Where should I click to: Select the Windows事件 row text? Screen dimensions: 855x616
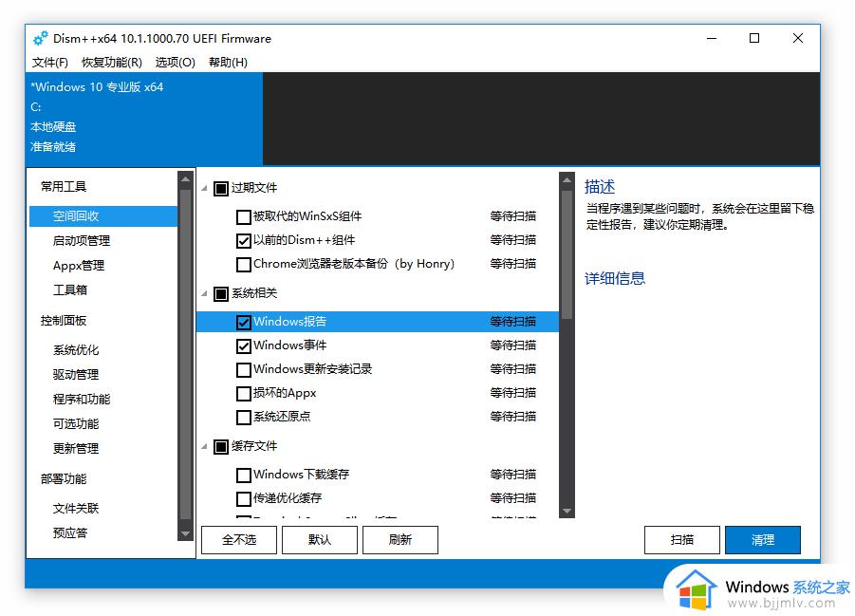point(289,345)
